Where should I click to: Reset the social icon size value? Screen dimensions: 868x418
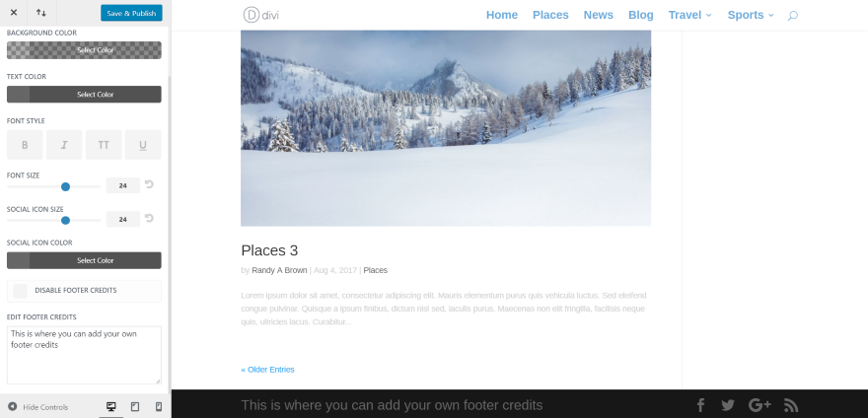click(149, 218)
